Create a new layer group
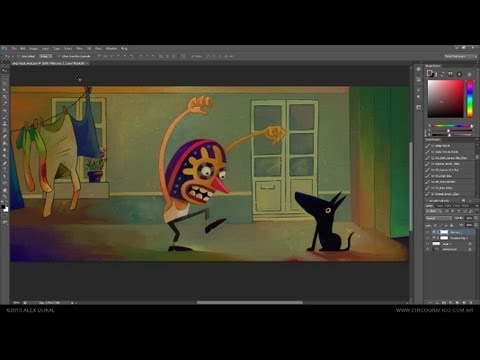Screen dimensions: 480x360 pos(457,302)
